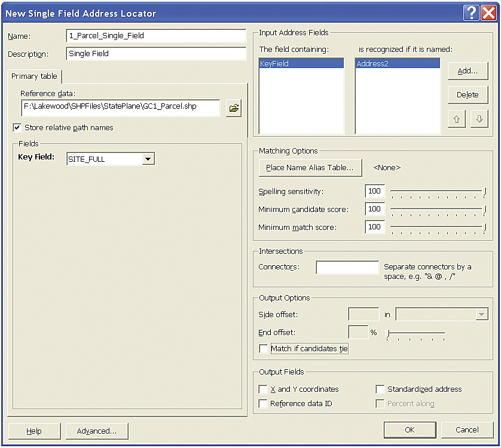501x448 pixels.
Task: Check X and Y coordinates output
Action: [263, 389]
